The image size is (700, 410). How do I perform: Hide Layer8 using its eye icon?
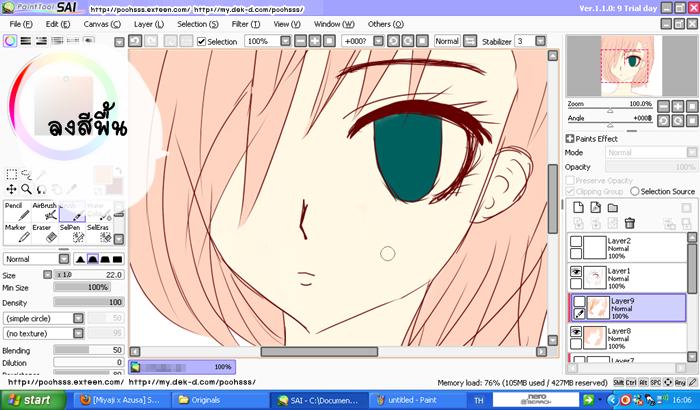click(x=576, y=332)
